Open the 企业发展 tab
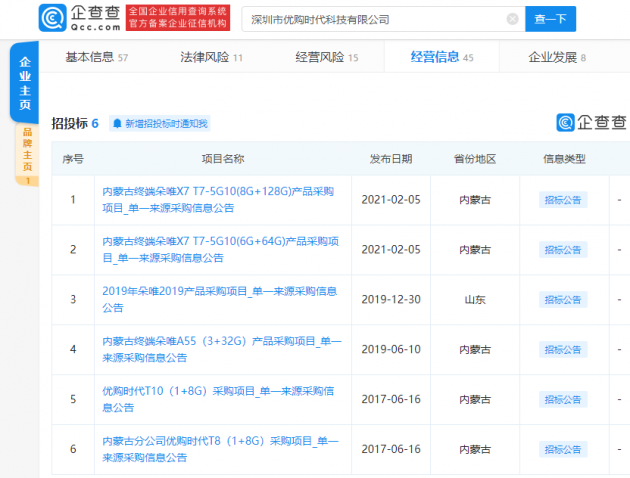Image resolution: width=630 pixels, height=478 pixels. click(x=557, y=57)
